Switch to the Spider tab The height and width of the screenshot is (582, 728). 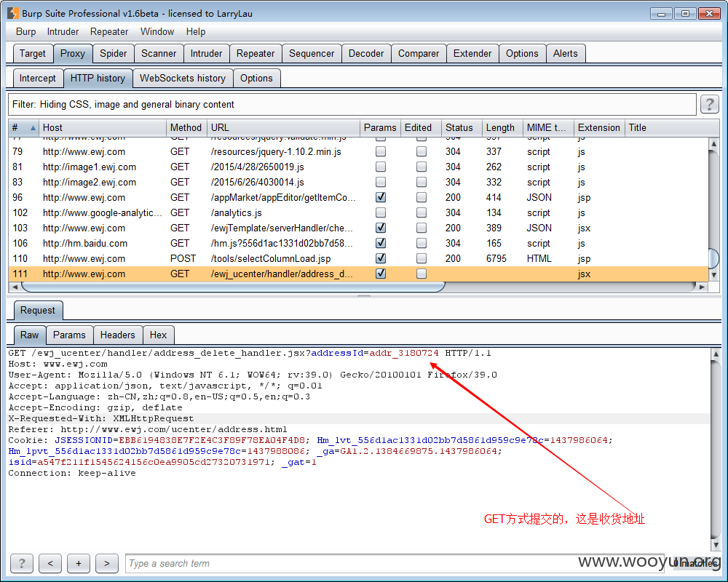coord(114,53)
